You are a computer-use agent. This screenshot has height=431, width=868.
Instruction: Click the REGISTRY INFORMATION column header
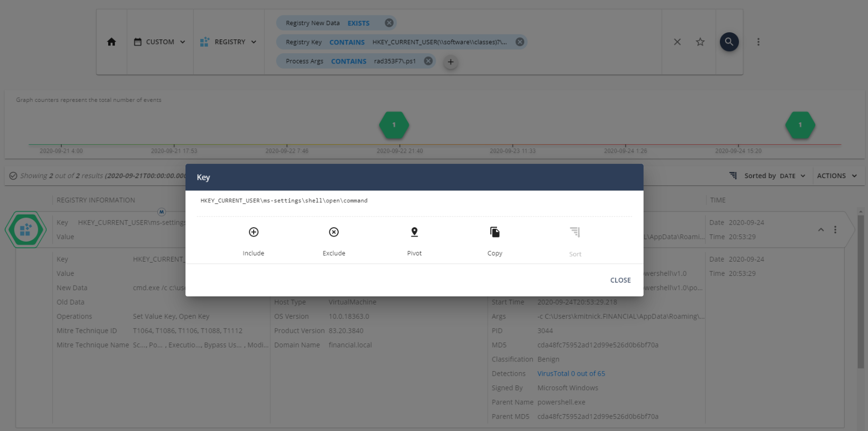[x=96, y=200]
